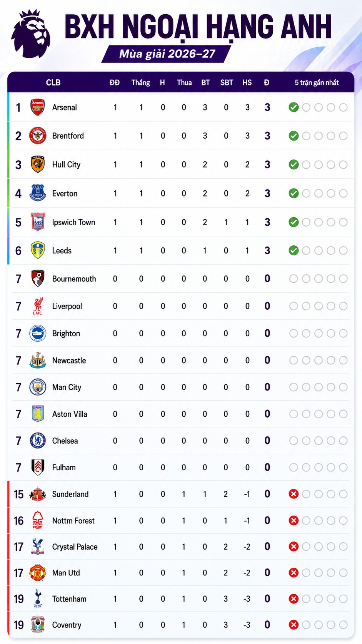Click the Premier League lion logo
The width and height of the screenshot is (362, 644).
31,34
